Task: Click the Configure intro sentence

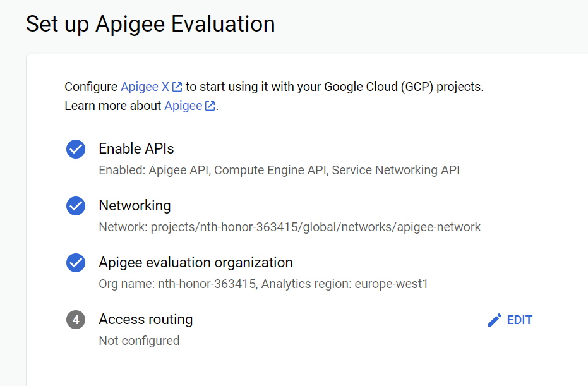Action: pyautogui.click(x=274, y=87)
